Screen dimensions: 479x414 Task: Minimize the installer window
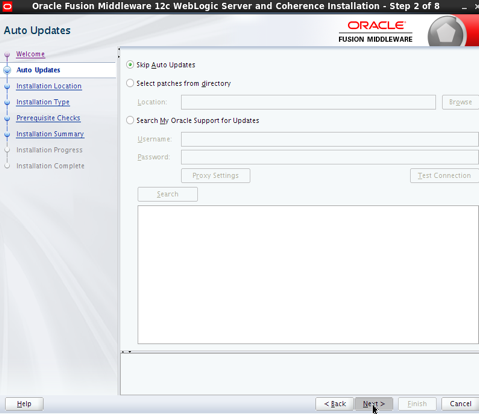coord(464,7)
